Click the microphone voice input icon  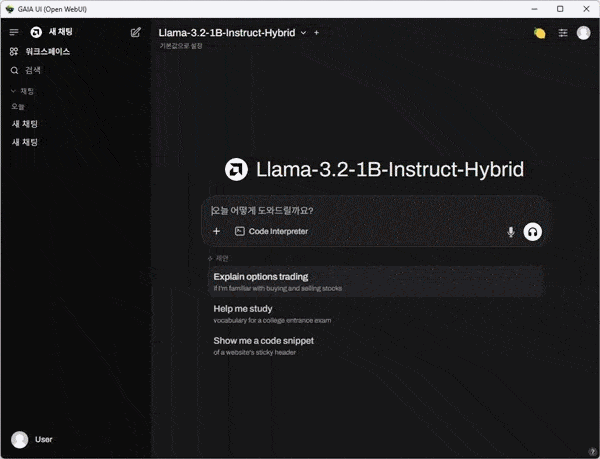(x=511, y=232)
